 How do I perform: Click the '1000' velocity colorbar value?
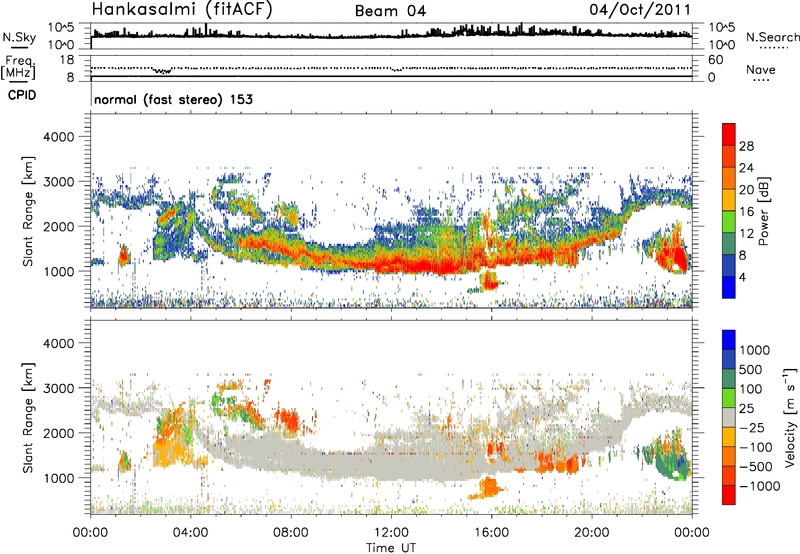755,350
